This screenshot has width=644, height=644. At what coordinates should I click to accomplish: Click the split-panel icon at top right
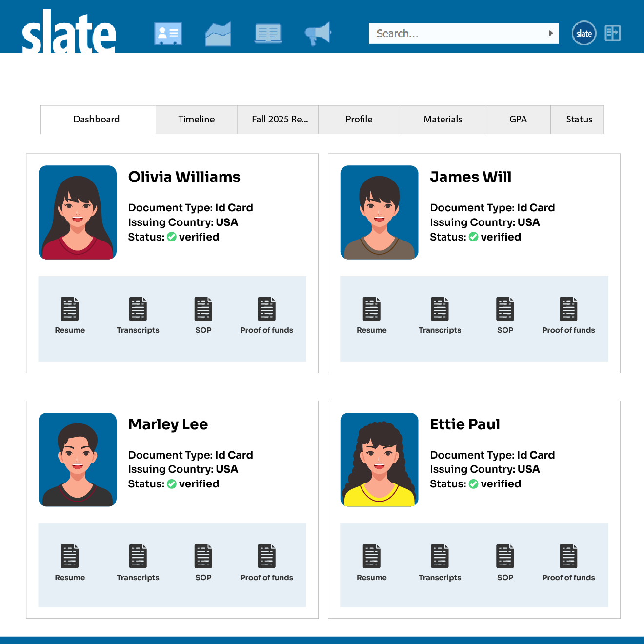(612, 33)
